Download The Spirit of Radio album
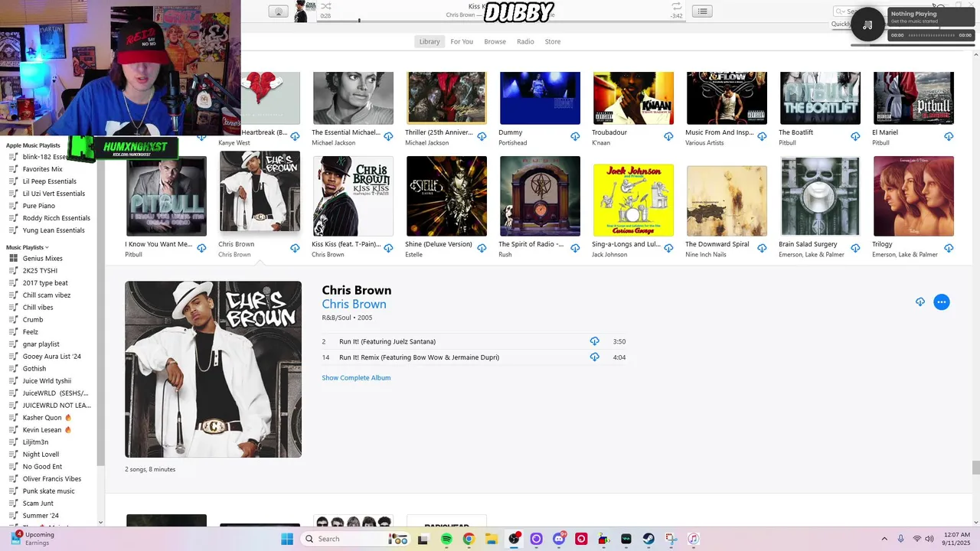980x551 pixels. [575, 248]
